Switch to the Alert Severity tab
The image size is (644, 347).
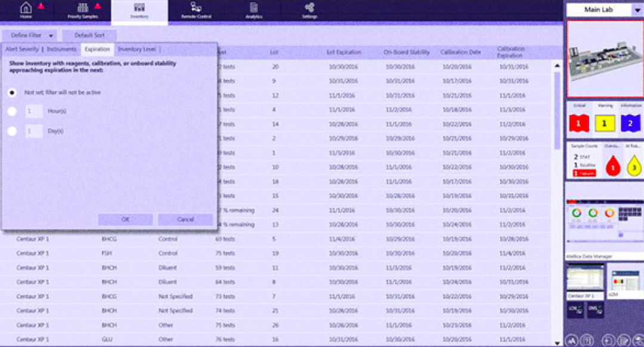(x=21, y=49)
